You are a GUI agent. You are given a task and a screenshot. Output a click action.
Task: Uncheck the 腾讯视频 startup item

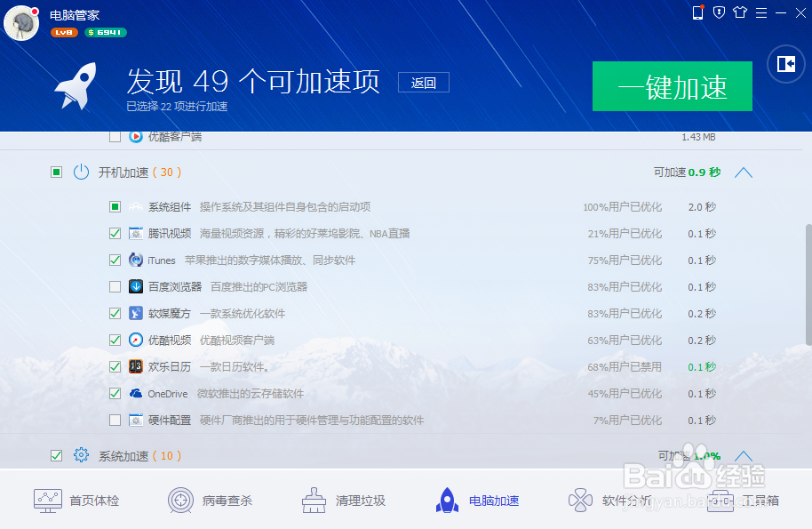pyautogui.click(x=115, y=233)
